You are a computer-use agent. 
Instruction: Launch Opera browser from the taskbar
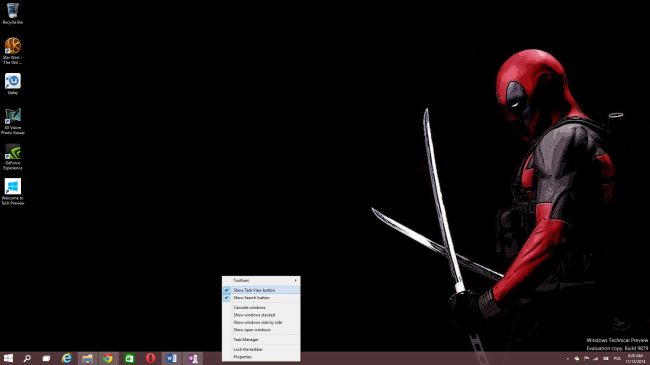(x=150, y=358)
